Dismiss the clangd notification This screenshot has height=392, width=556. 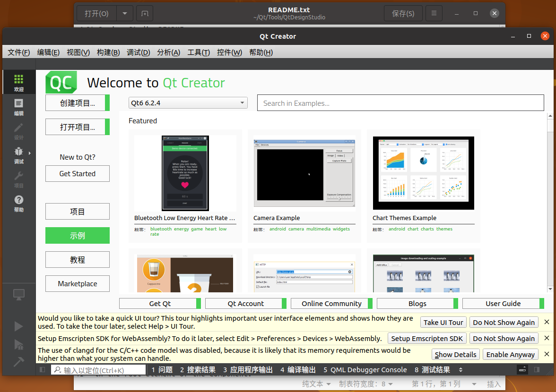(x=547, y=354)
